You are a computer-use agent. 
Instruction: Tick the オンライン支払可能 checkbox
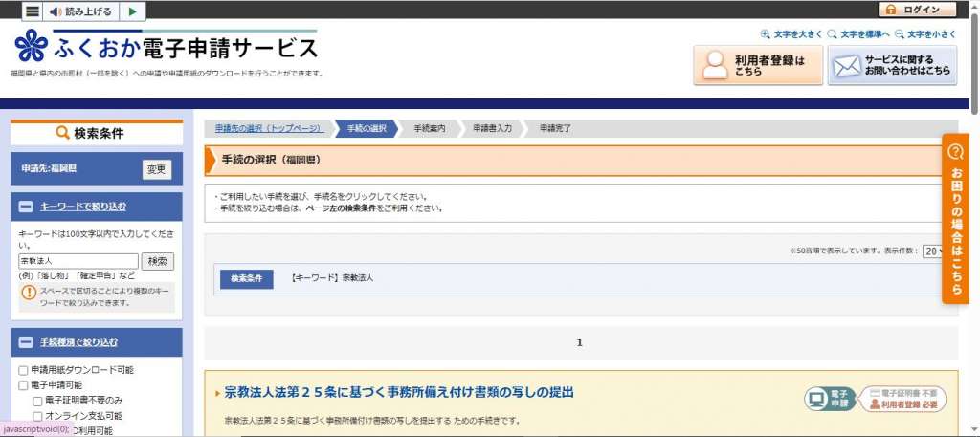click(38, 416)
